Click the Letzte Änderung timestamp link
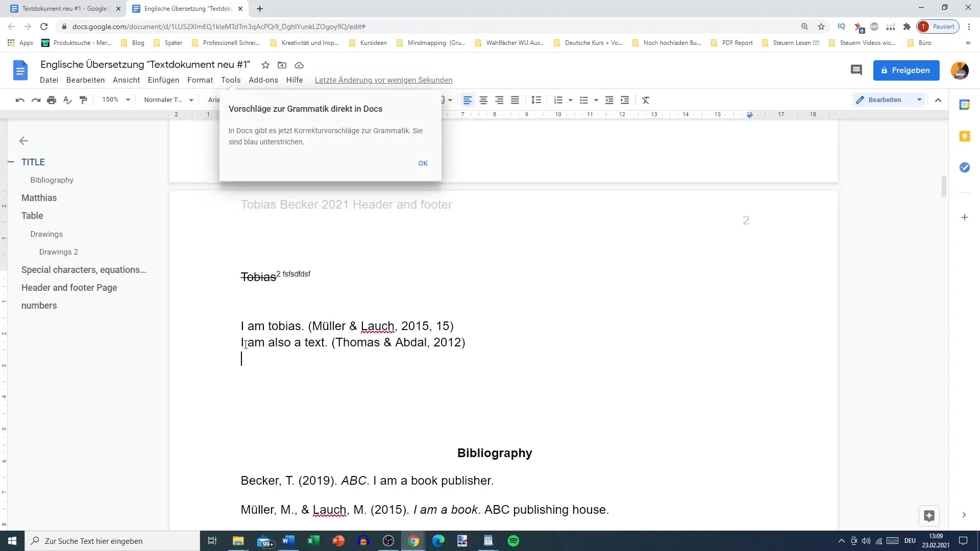The width and height of the screenshot is (980, 551). pyautogui.click(x=384, y=80)
